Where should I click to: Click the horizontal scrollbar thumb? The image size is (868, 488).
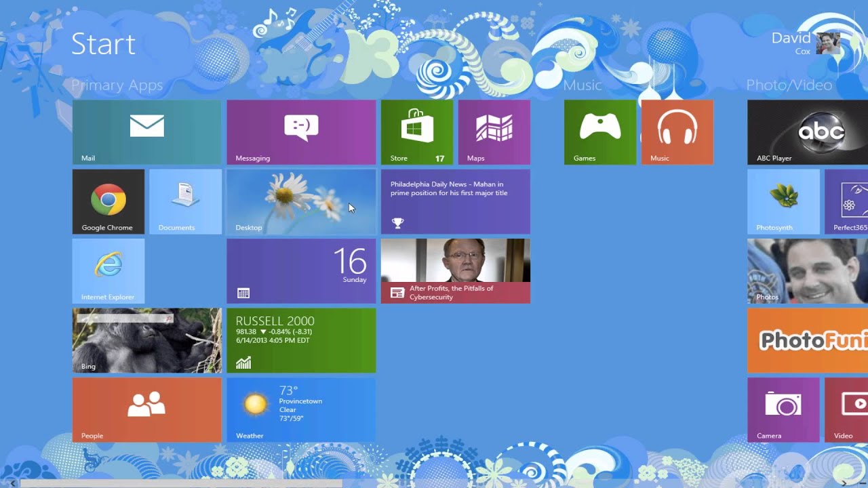pos(181,483)
